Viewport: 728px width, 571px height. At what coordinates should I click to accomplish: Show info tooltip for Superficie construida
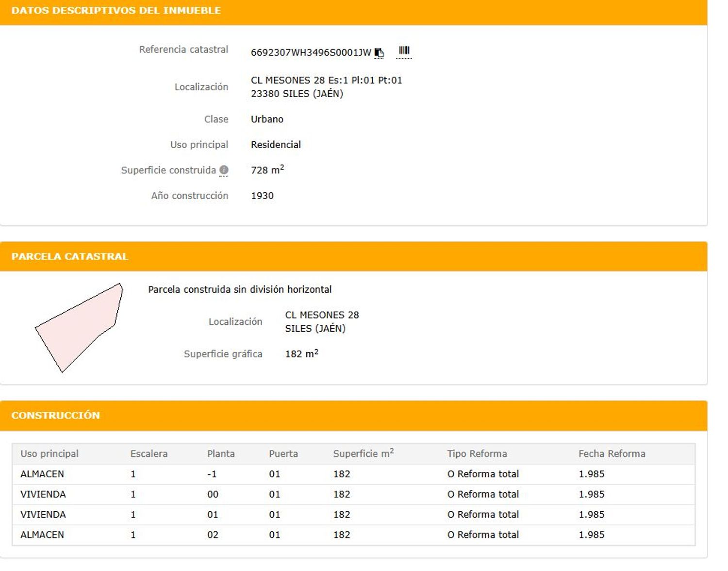pos(224,170)
